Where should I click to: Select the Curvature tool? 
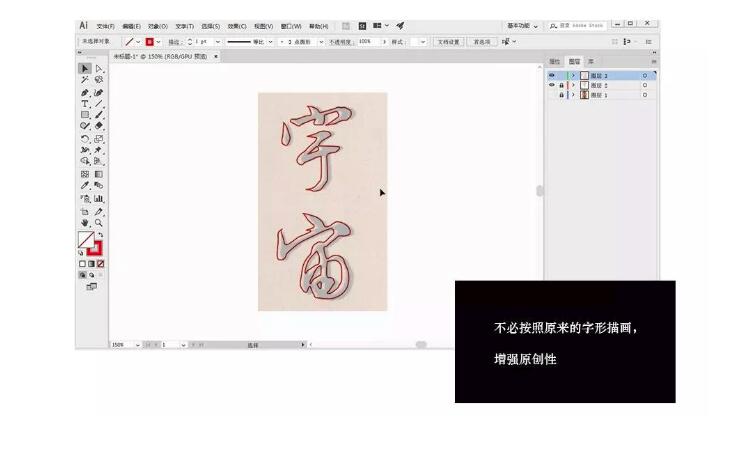click(x=99, y=93)
